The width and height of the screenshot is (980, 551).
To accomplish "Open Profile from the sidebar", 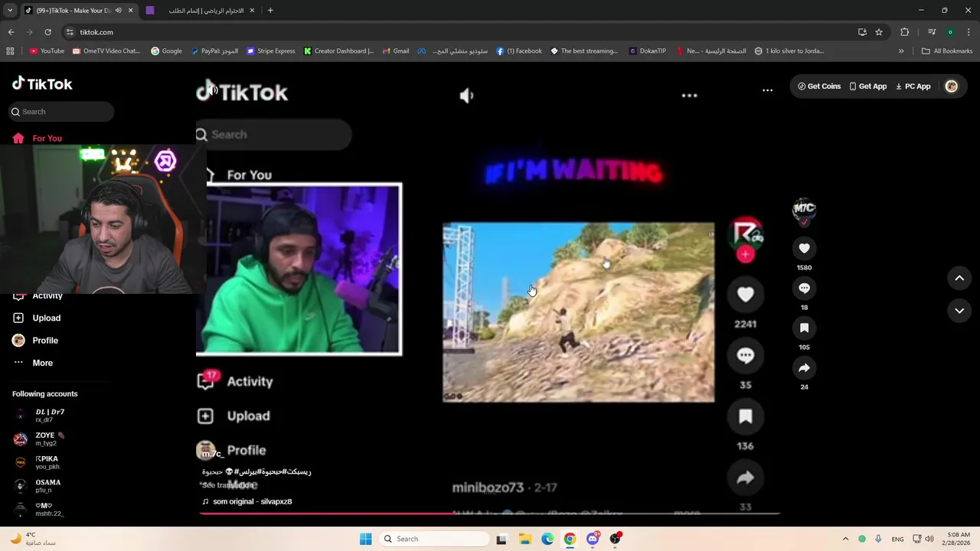I will tap(35, 341).
